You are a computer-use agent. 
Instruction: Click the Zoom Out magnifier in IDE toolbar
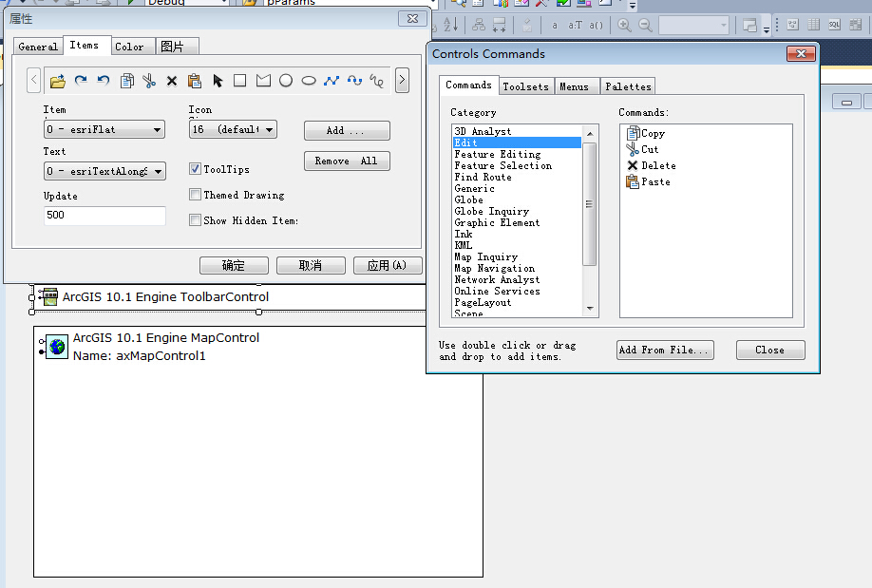(x=645, y=25)
